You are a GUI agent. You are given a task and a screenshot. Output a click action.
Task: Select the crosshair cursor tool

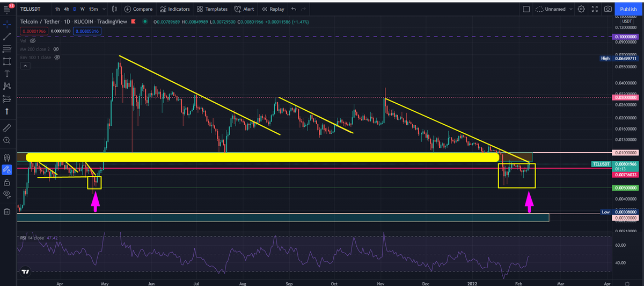click(7, 24)
